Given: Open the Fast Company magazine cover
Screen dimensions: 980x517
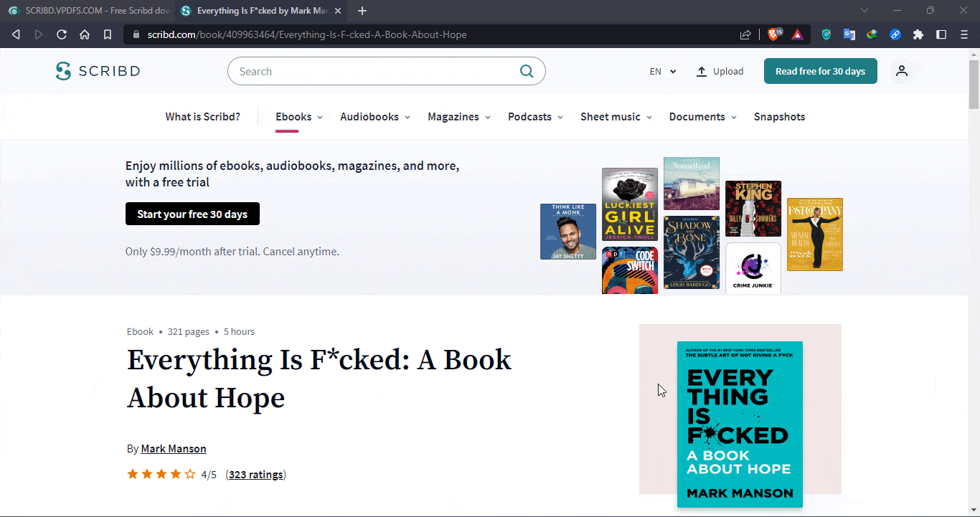Looking at the screenshot, I should (x=815, y=234).
